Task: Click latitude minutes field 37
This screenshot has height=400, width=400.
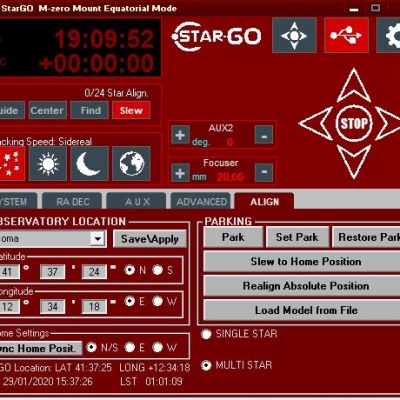Action: 52,272
